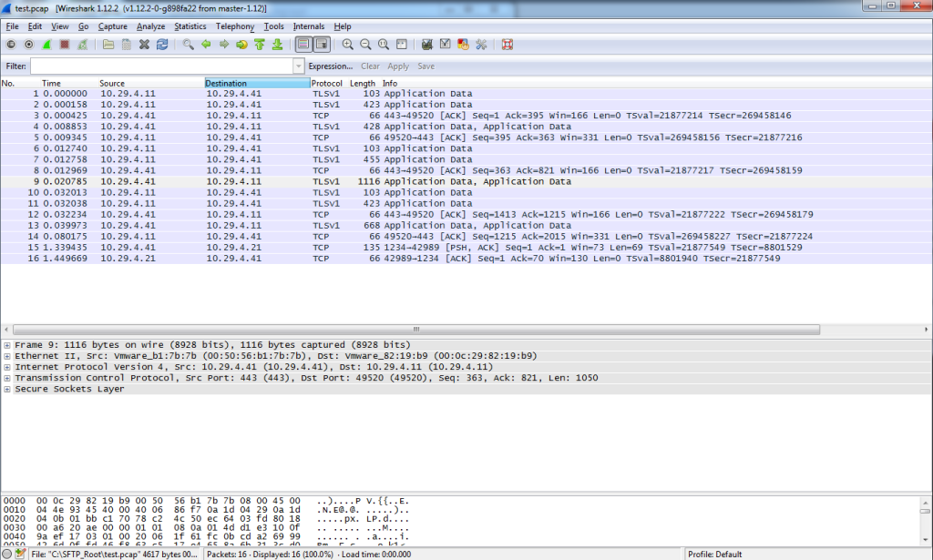Select packet 15 destined to 10.29.4.21
This screenshot has height=560, width=933.
(x=466, y=248)
